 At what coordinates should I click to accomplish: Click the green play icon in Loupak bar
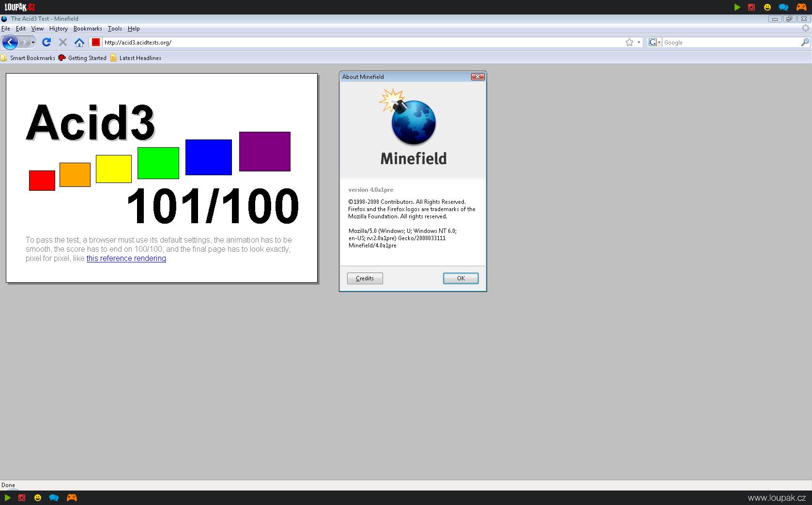pos(737,7)
